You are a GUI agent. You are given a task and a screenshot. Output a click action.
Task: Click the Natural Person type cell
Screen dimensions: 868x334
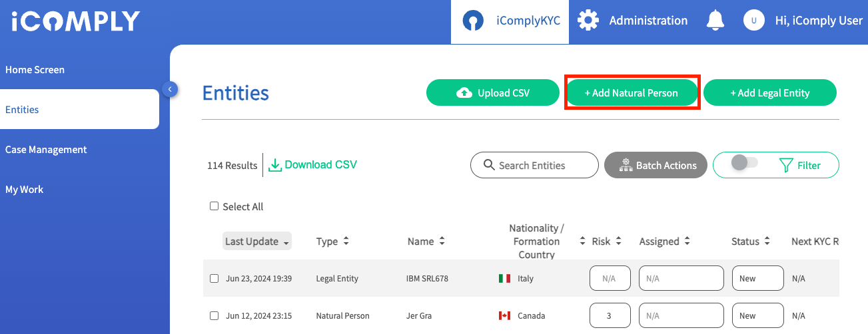342,316
